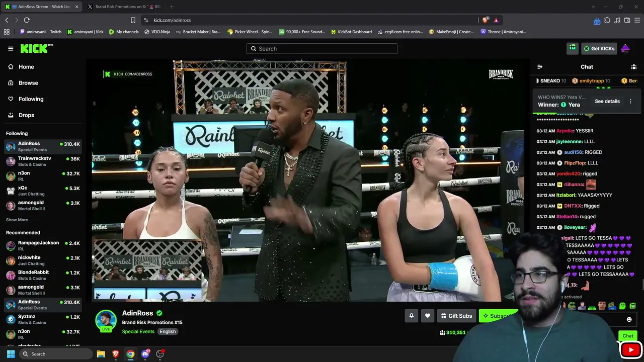Open BlondeRabbit in Recommended list

(x=43, y=275)
